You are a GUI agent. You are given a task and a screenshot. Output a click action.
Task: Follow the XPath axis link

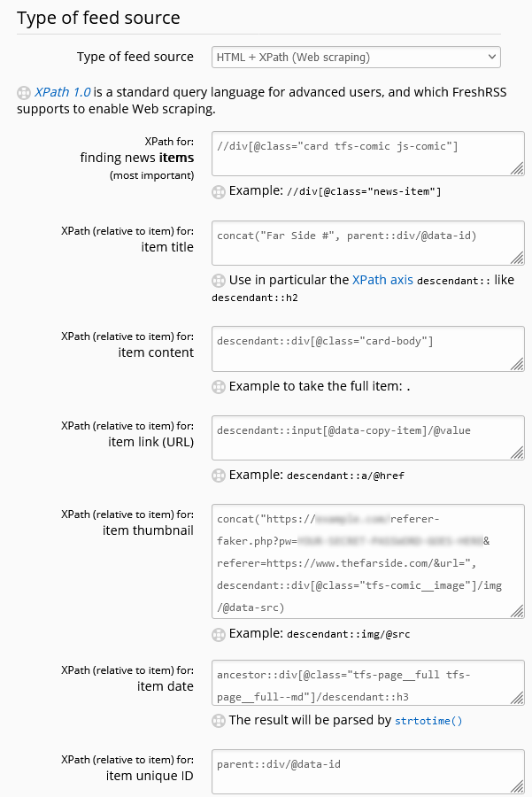pos(382,280)
